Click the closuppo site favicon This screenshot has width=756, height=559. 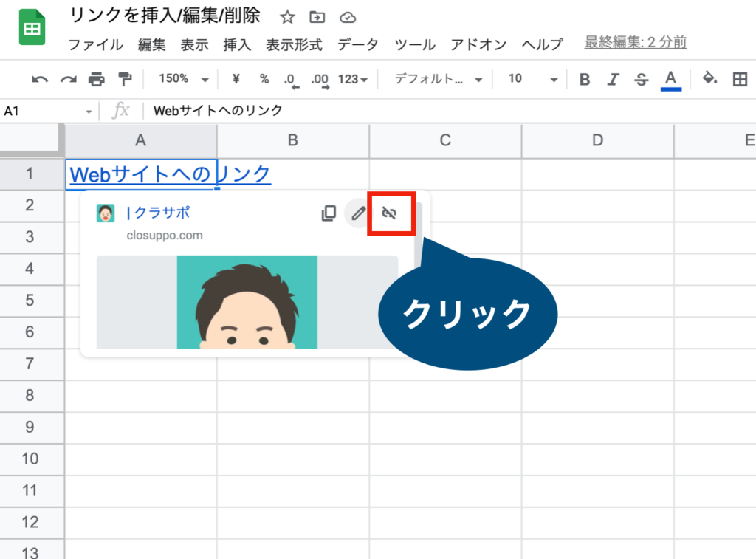pyautogui.click(x=106, y=213)
